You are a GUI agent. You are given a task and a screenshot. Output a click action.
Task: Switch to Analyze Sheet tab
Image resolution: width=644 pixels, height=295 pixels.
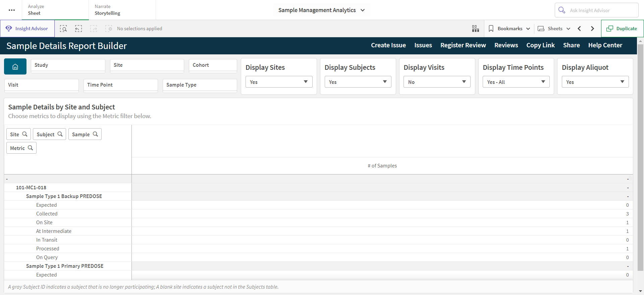[x=55, y=10]
